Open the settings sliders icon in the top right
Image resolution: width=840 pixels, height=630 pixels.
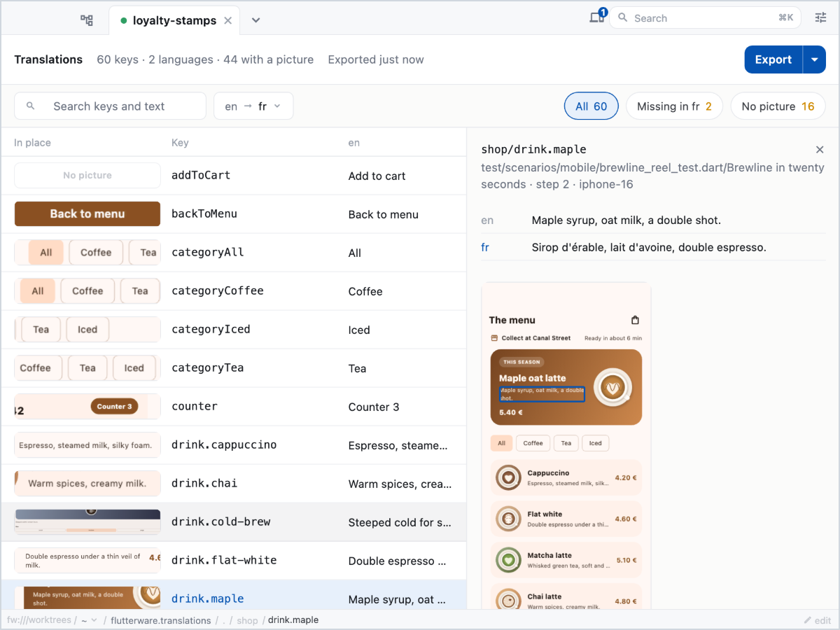tap(820, 17)
